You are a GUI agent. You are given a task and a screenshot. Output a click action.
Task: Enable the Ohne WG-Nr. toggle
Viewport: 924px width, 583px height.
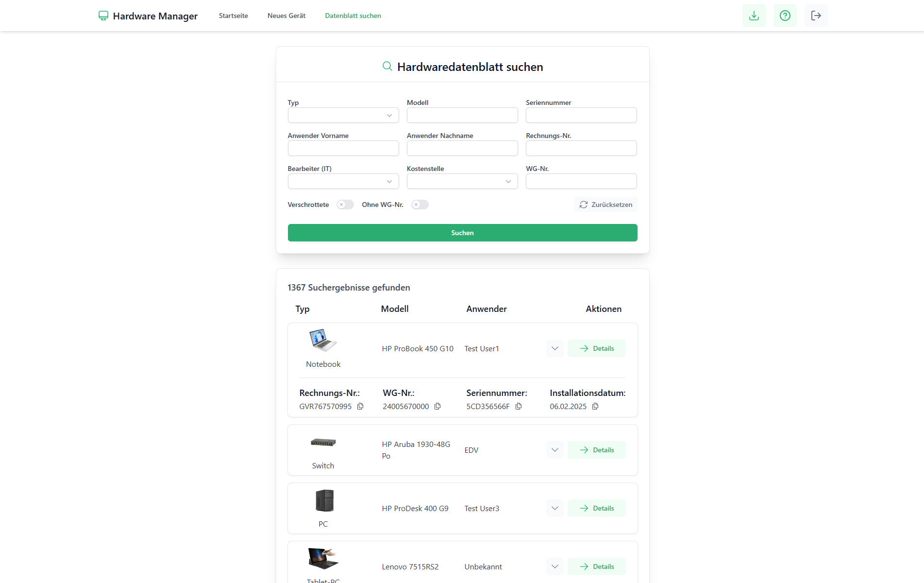tap(420, 205)
